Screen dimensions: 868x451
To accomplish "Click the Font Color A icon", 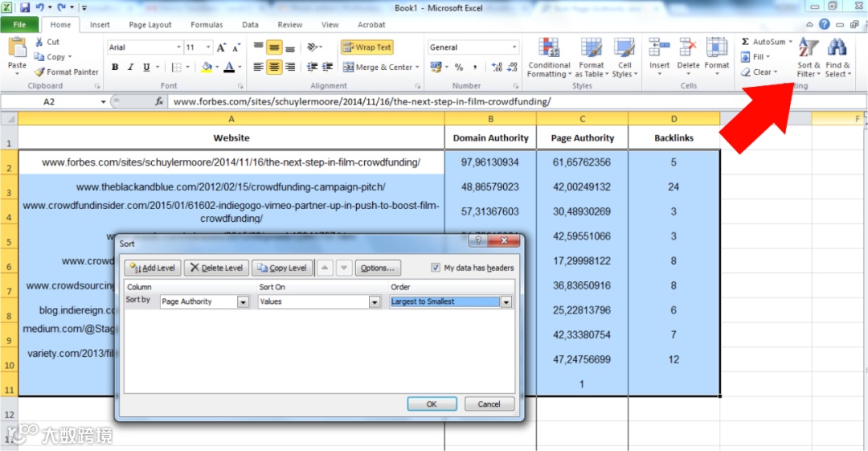I will coord(229,67).
